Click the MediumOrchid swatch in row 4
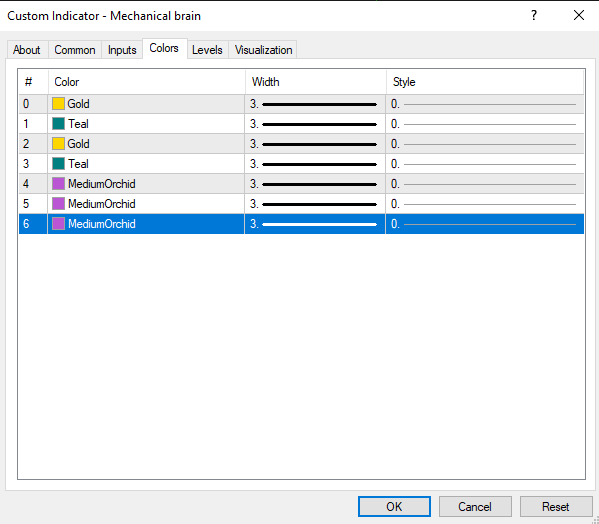Screen dimensions: 599x524 (58, 184)
